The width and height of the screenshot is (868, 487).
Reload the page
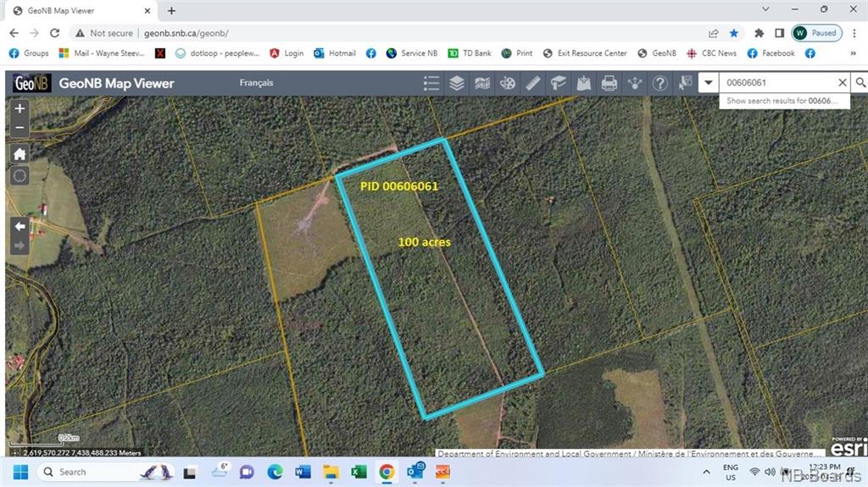point(54,33)
